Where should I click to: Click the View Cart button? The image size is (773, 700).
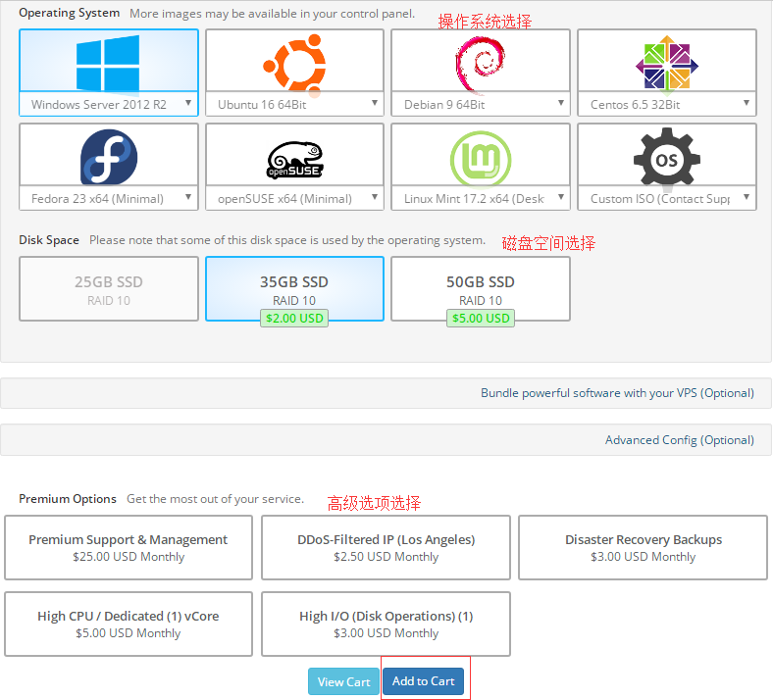tap(343, 681)
